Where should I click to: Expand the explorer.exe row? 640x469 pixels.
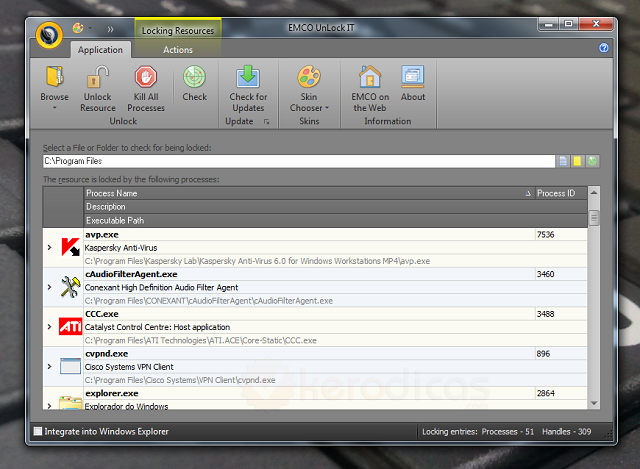coord(49,406)
